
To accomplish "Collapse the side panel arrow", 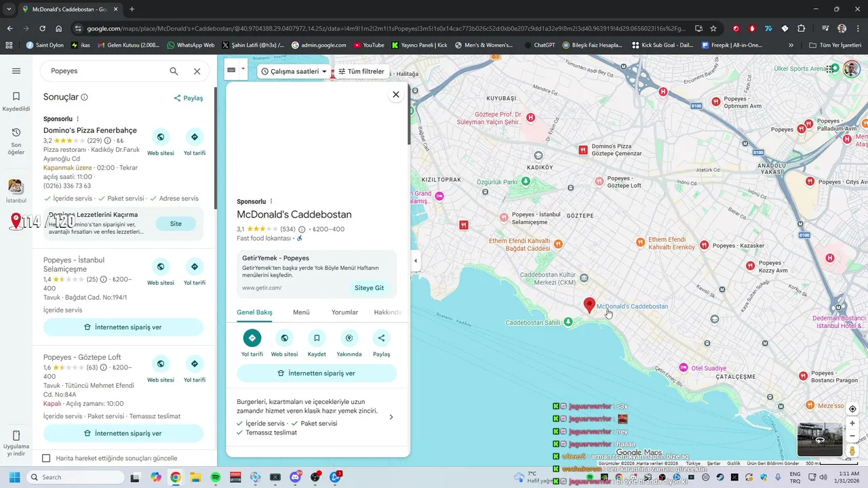I will point(416,261).
